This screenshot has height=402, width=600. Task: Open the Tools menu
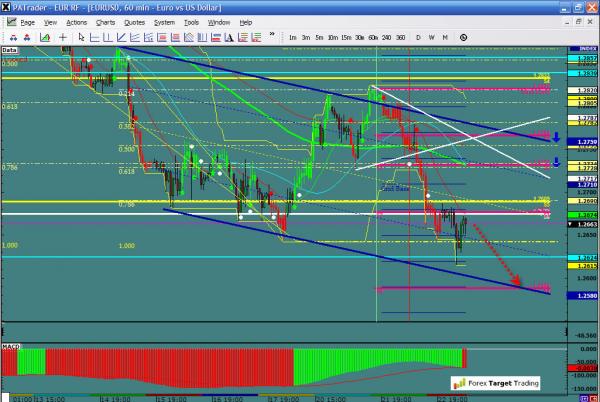[190, 21]
